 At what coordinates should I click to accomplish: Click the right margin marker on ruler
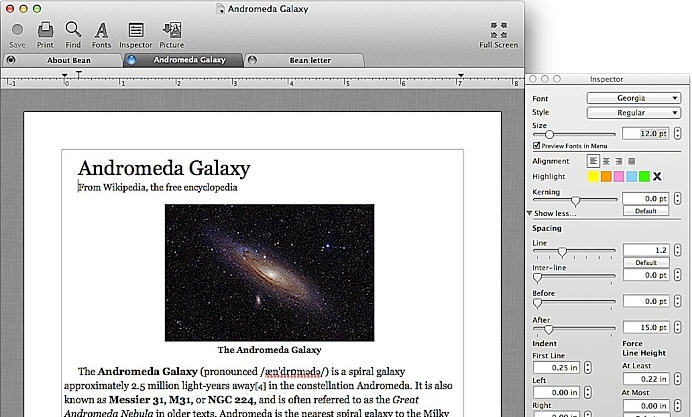point(461,75)
